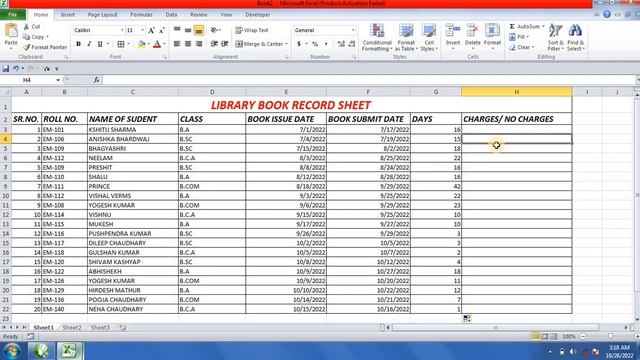Toggle Italic formatting
The height and width of the screenshot is (360, 640).
(x=89, y=44)
